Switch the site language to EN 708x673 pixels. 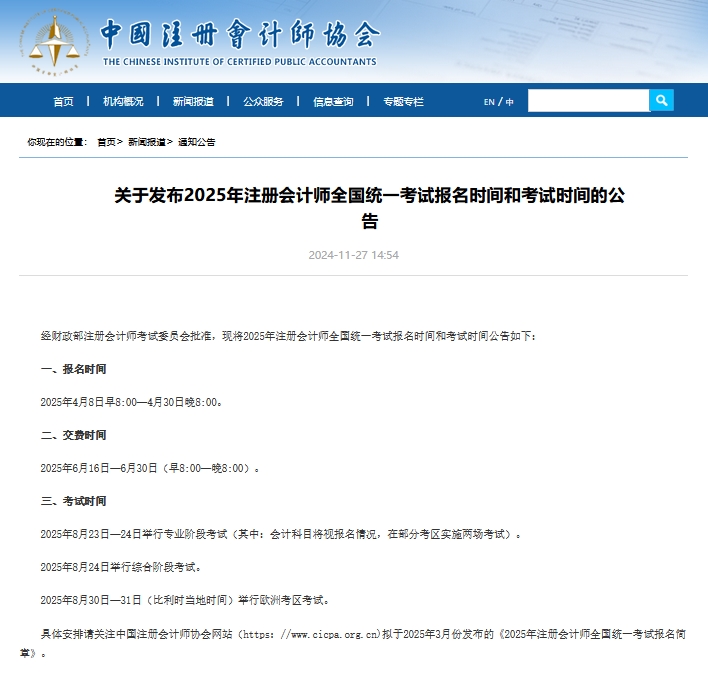(x=489, y=102)
